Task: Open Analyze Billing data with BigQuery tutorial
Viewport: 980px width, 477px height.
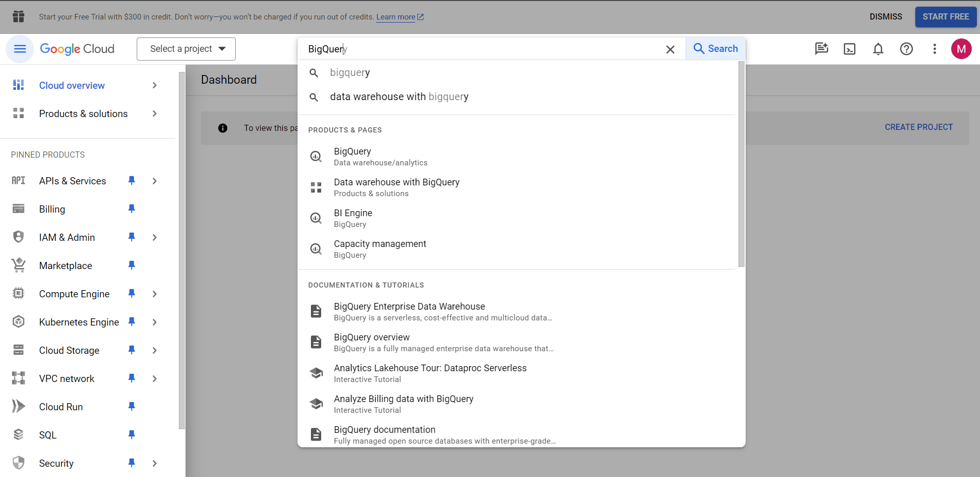Action: [517, 404]
